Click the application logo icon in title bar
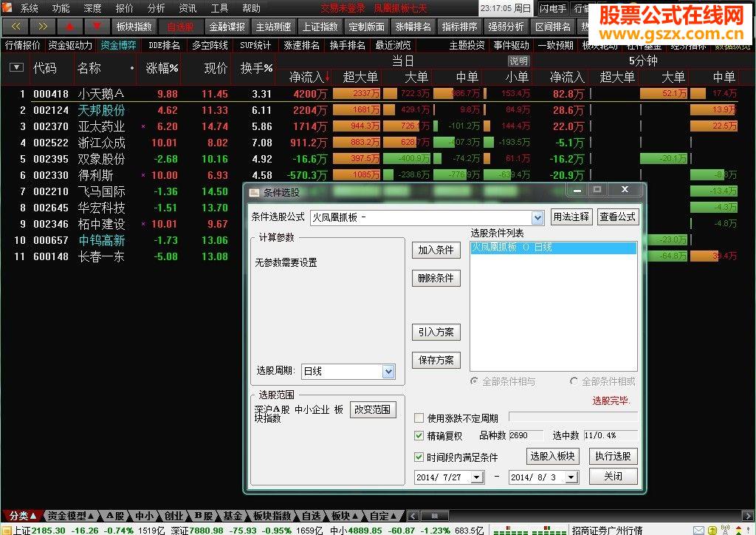The height and width of the screenshot is (535, 756). pyautogui.click(x=7, y=7)
